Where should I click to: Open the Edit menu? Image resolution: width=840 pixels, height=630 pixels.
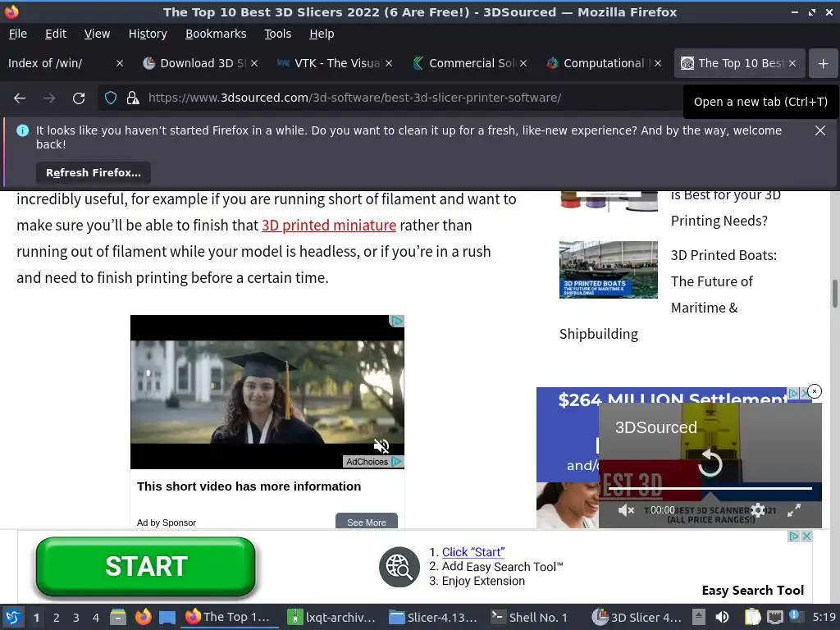[x=56, y=34]
